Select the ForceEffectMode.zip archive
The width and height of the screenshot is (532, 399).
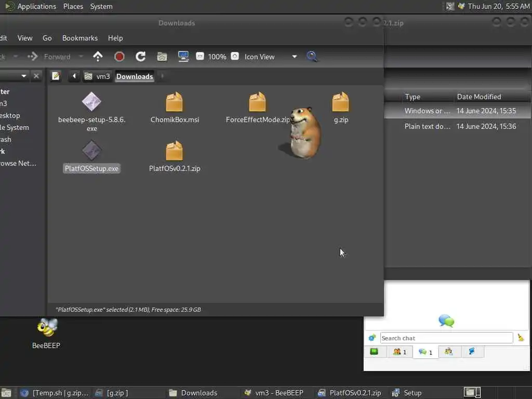pos(258,108)
